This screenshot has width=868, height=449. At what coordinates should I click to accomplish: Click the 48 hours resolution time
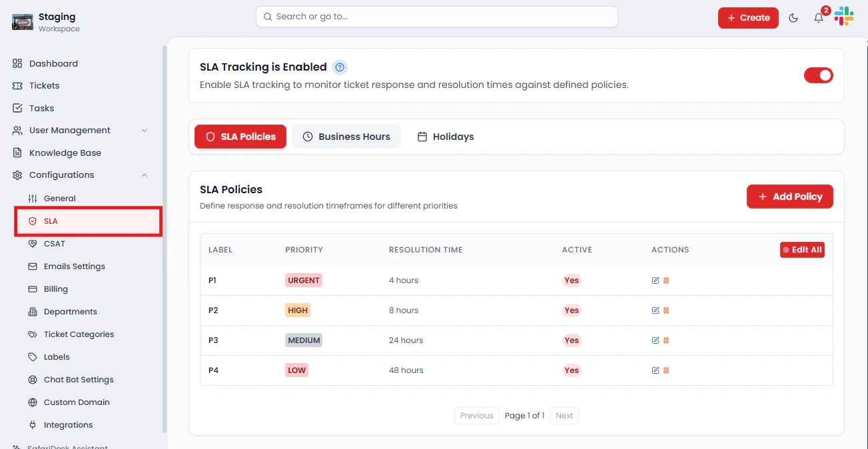coord(406,370)
